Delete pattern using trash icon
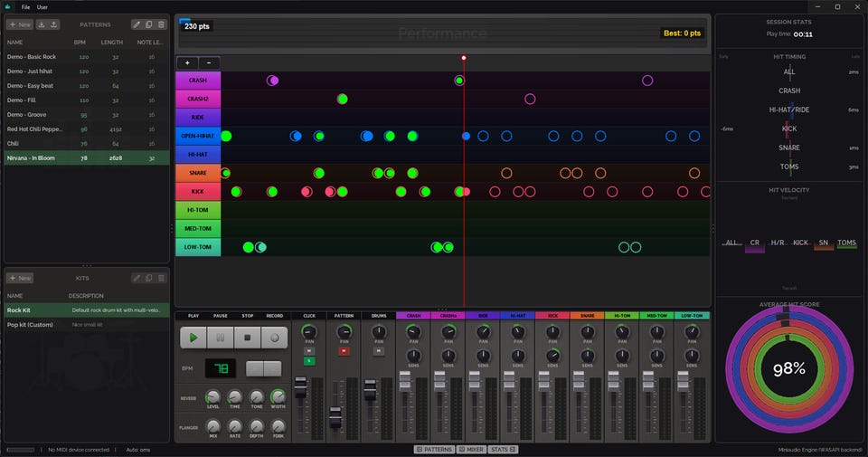The height and width of the screenshot is (457, 868). click(161, 24)
